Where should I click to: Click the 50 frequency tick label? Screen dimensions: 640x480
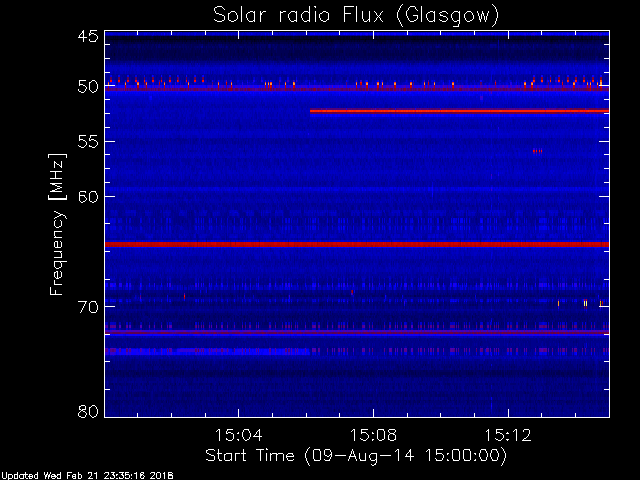click(x=88, y=87)
